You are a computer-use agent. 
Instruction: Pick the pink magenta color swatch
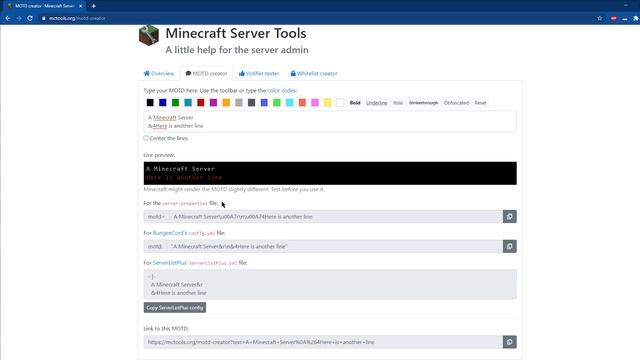coord(315,103)
